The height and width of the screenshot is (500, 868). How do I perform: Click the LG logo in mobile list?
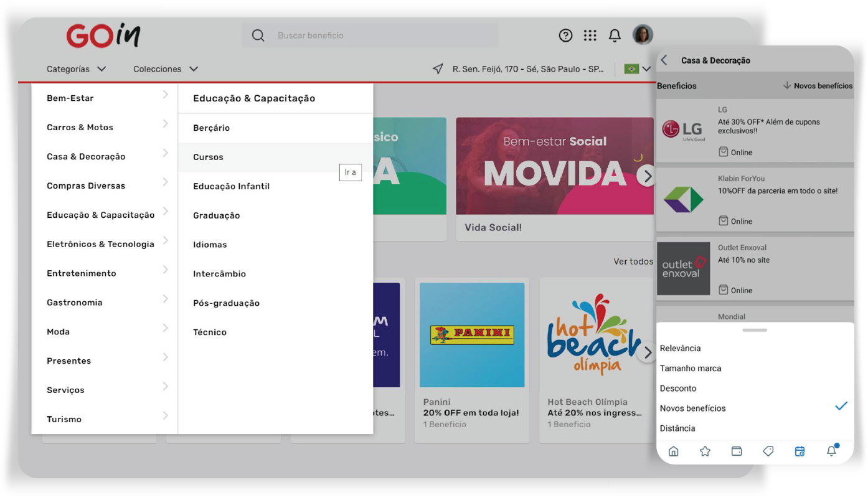683,130
